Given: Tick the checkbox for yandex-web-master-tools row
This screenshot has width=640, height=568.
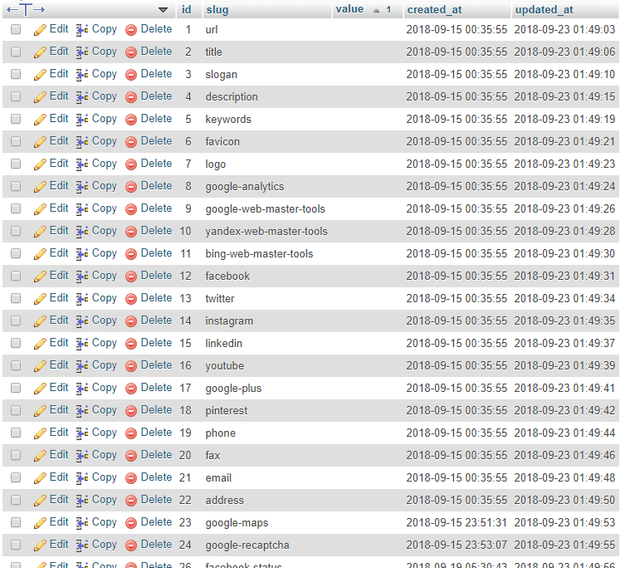Looking at the screenshot, I should click(16, 231).
